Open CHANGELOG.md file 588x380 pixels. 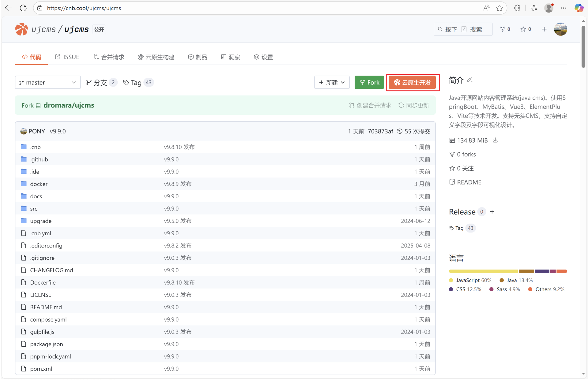(51, 270)
